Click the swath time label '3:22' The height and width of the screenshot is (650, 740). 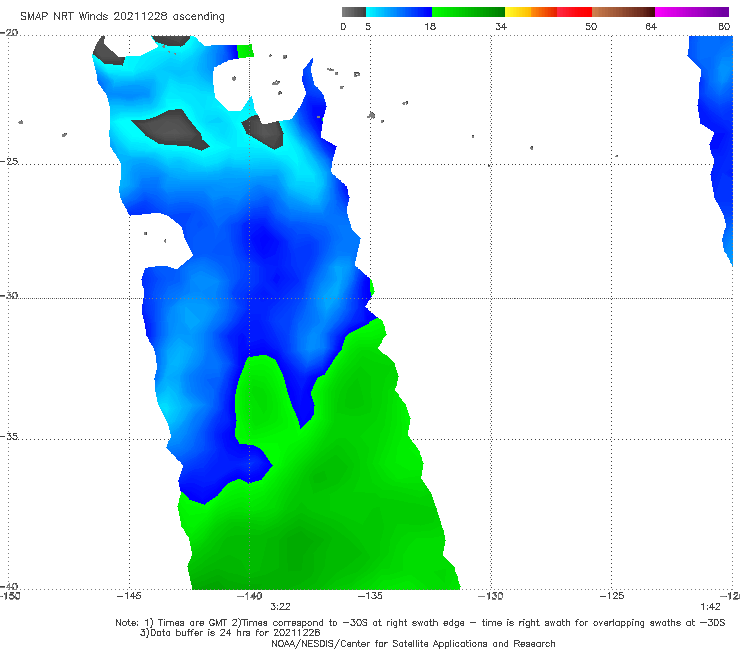(280, 607)
